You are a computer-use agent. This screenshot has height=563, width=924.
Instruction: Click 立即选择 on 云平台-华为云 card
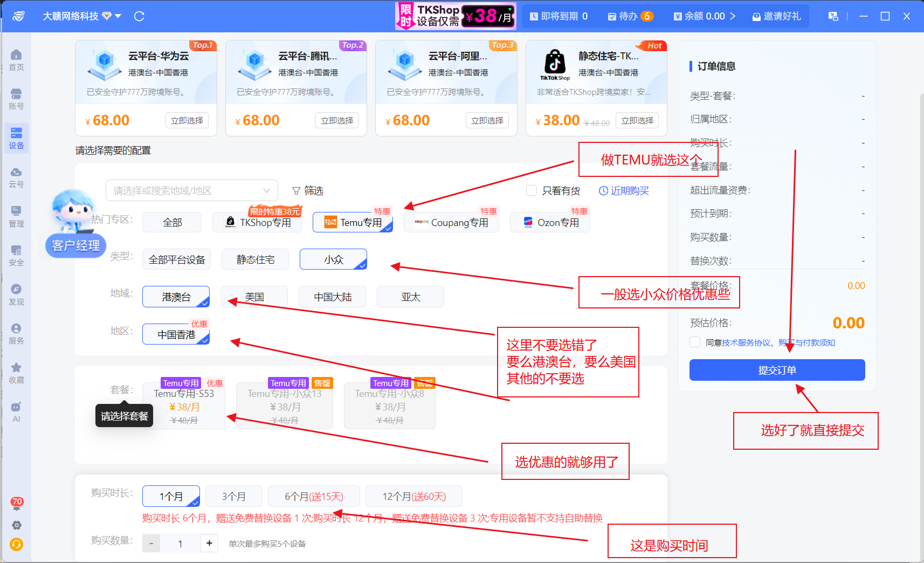(x=187, y=120)
